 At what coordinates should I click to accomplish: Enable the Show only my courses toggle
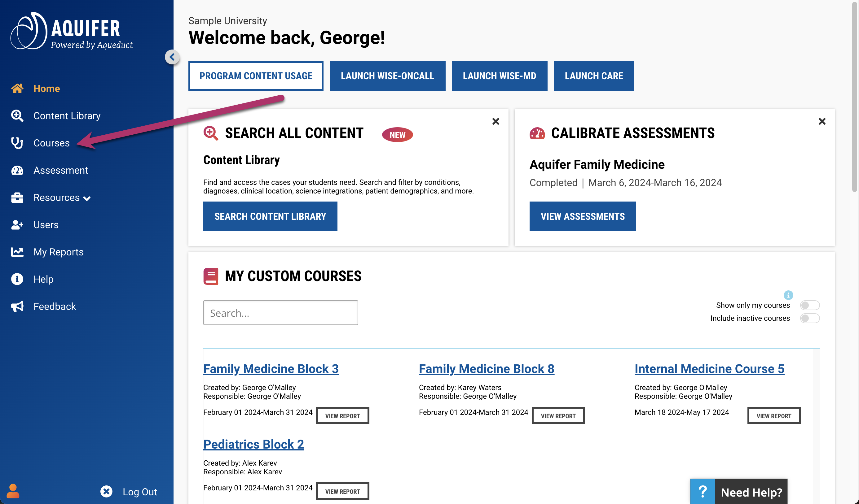[x=809, y=305]
